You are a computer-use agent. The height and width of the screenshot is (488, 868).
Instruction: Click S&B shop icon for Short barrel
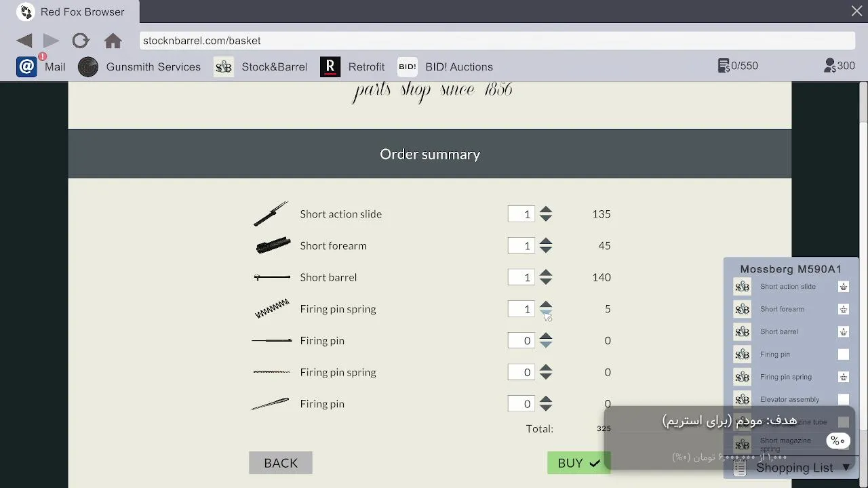tap(743, 331)
